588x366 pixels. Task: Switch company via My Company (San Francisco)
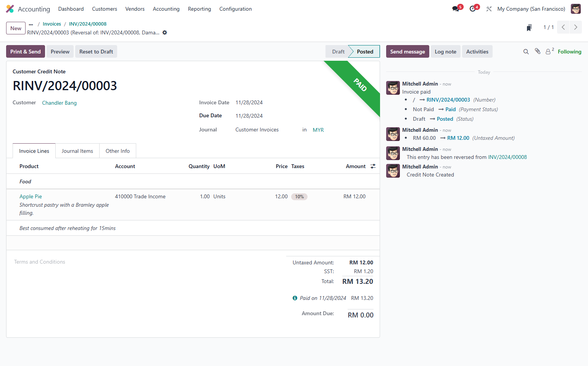tap(531, 9)
